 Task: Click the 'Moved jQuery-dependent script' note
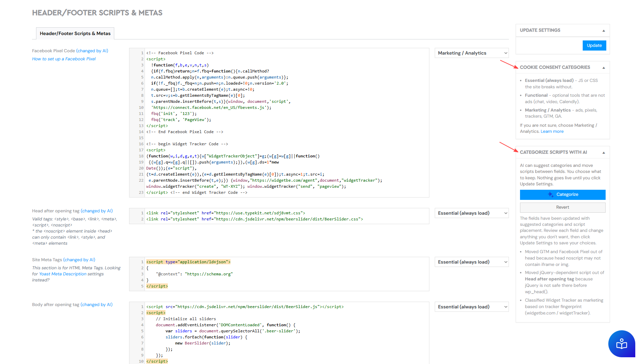pos(565,282)
